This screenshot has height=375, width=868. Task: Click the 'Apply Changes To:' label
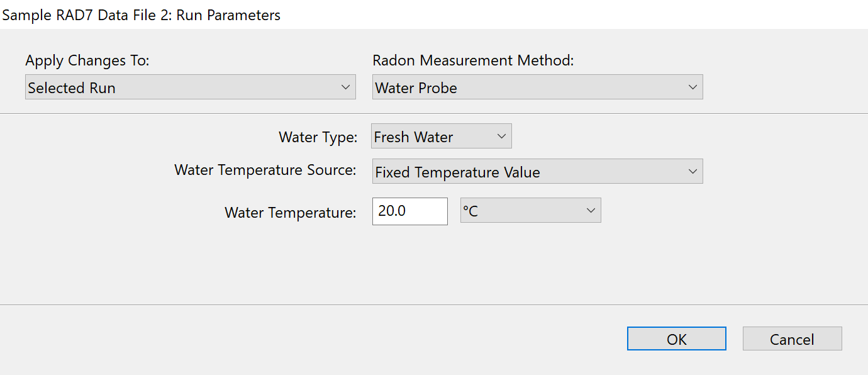click(87, 60)
